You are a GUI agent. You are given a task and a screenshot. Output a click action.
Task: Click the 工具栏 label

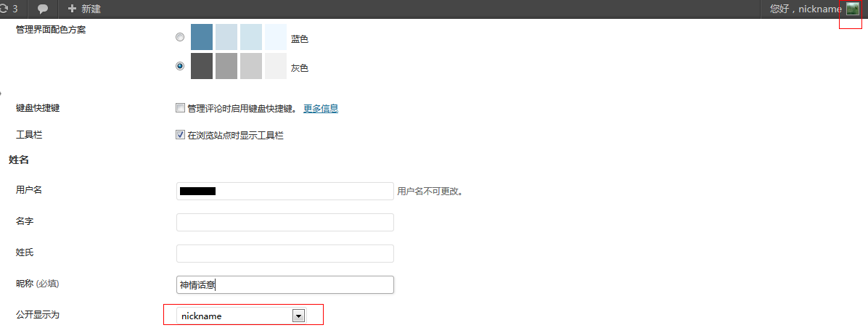click(29, 135)
